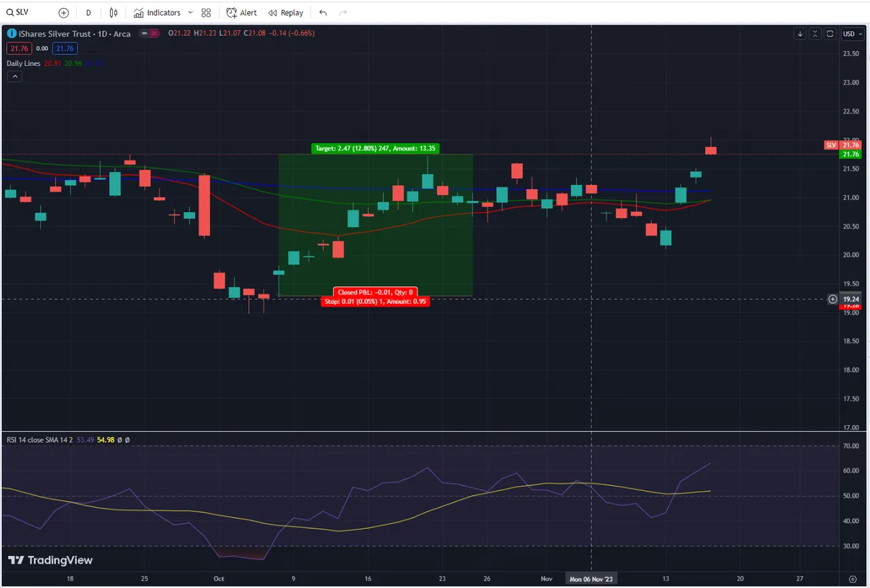
Task: Click the downward arrow chart button
Action: pos(801,34)
